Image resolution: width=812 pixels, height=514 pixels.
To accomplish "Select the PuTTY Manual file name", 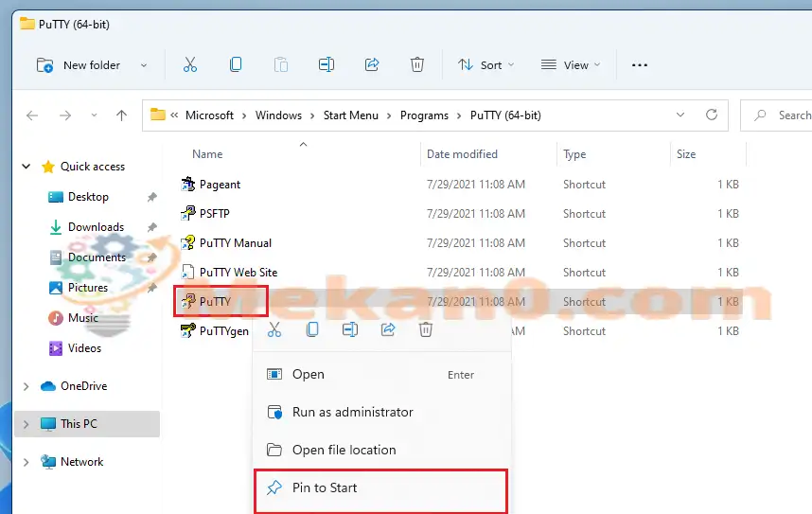I will [236, 242].
